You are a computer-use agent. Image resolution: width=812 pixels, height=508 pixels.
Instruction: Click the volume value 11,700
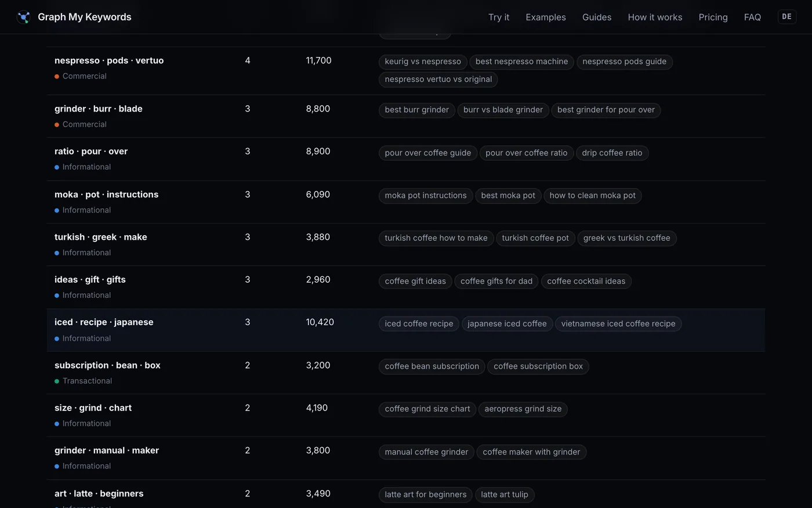318,60
